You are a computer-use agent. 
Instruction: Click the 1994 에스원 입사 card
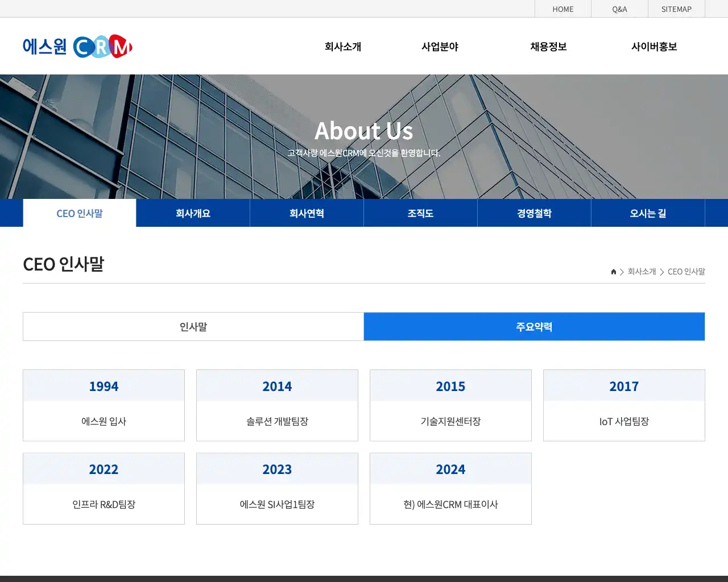(x=104, y=405)
